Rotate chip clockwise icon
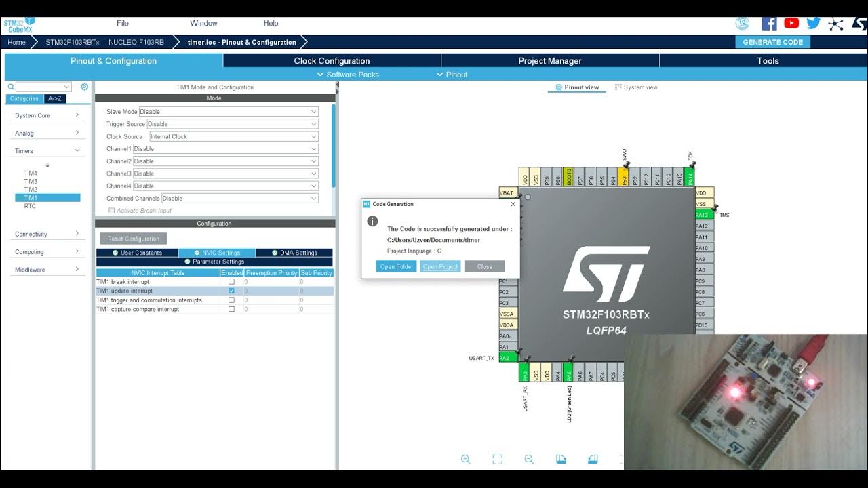The height and width of the screenshot is (488, 868). 561,460
